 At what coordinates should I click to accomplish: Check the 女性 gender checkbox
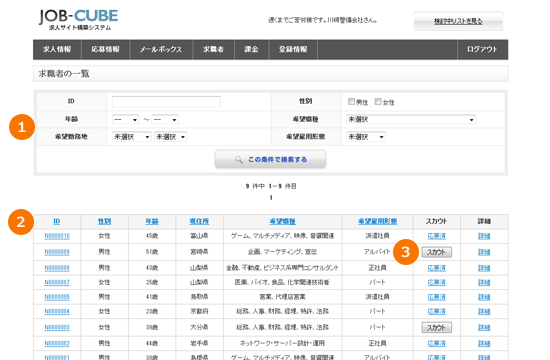(378, 101)
